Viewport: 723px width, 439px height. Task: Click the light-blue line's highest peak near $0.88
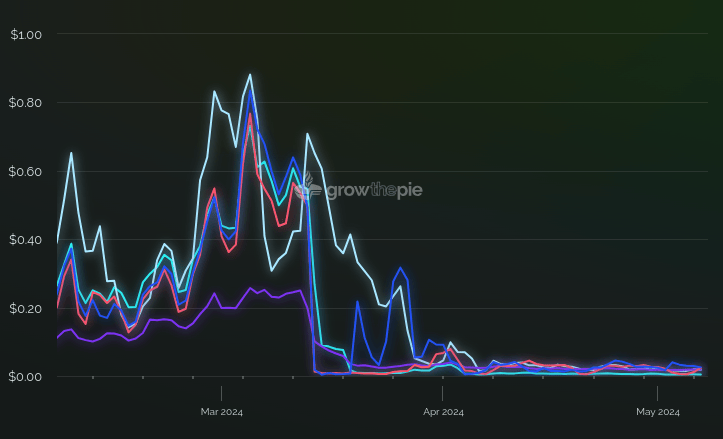(250, 75)
